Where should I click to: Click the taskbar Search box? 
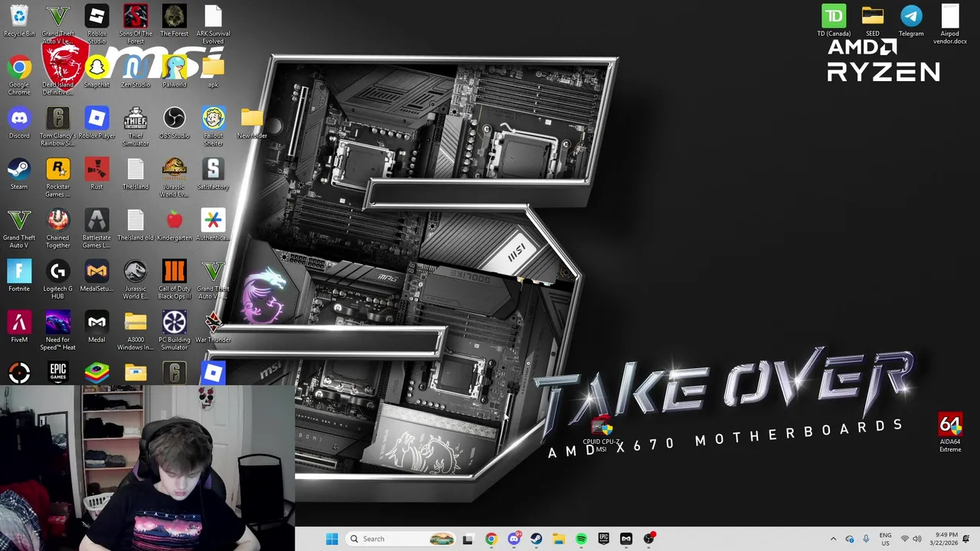[x=400, y=539]
